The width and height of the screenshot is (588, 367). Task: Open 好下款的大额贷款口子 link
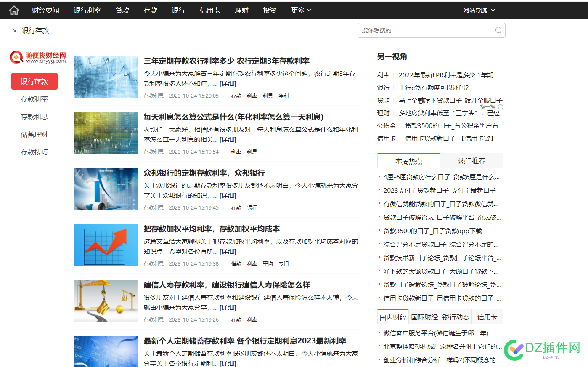[x=441, y=271]
